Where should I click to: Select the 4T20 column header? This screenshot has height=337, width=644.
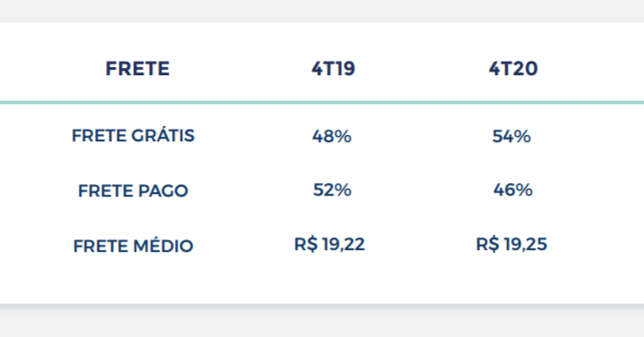click(x=513, y=69)
